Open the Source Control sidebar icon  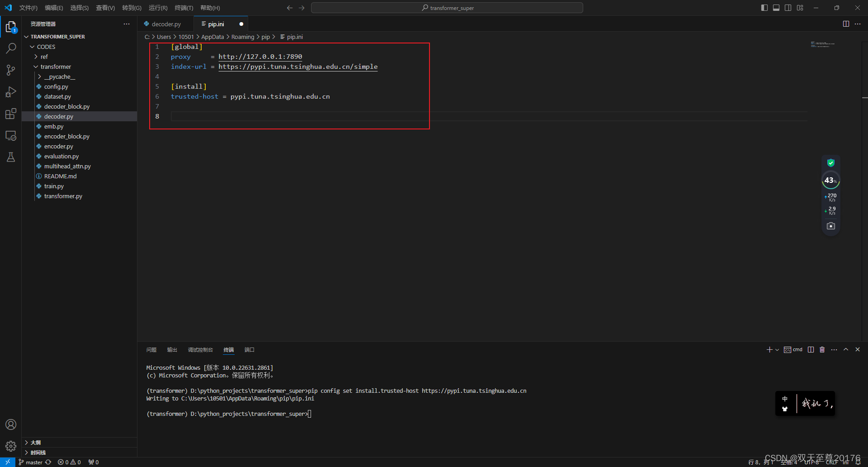(x=11, y=70)
